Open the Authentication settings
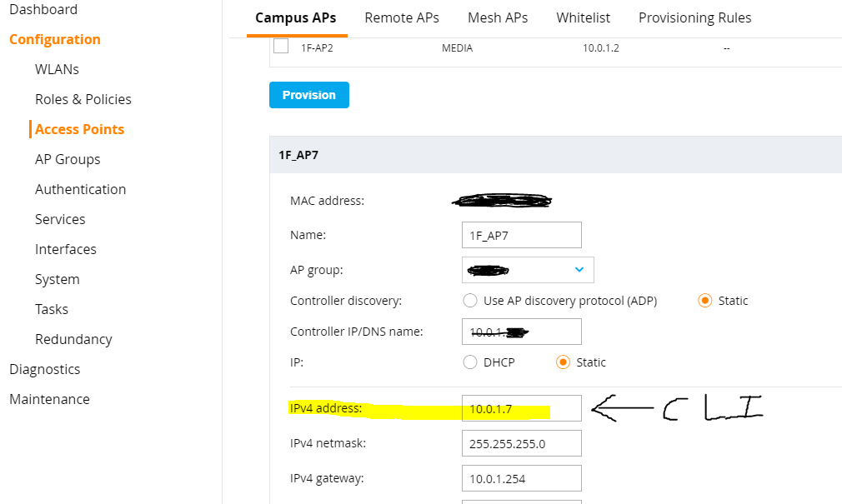The width and height of the screenshot is (842, 504). point(80,189)
